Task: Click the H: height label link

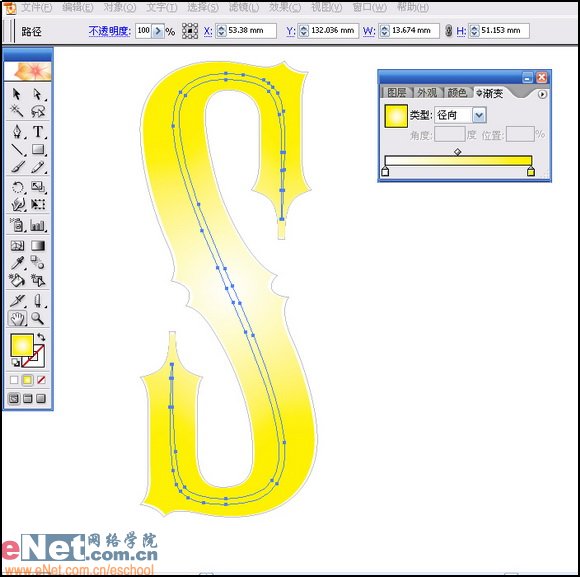Action: click(x=461, y=31)
